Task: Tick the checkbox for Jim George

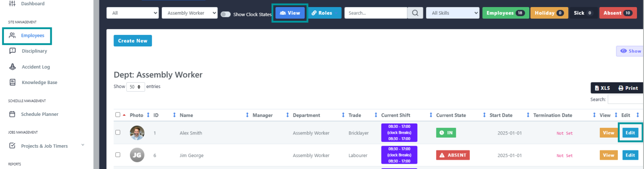Action: coord(118,155)
